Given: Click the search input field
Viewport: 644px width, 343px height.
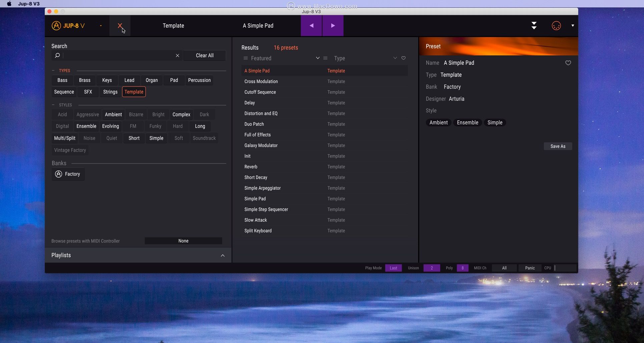Looking at the screenshot, I should pos(117,55).
